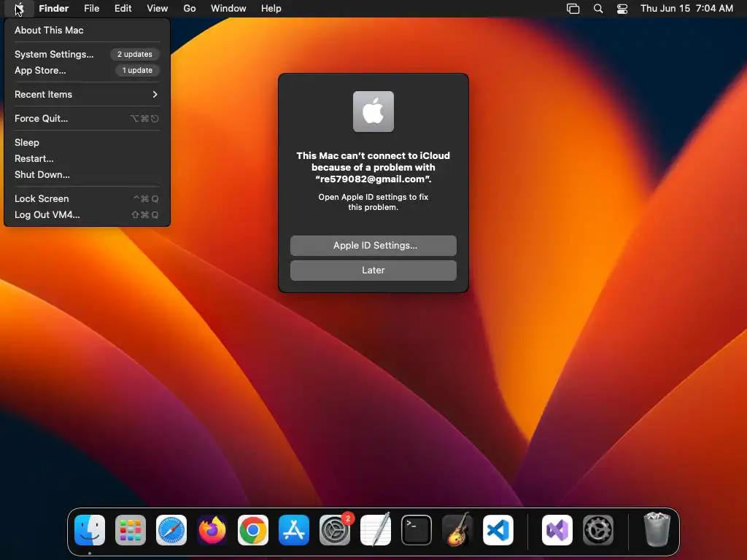Open the dark gear icon in Dock
This screenshot has width=747, height=560.
click(598, 530)
